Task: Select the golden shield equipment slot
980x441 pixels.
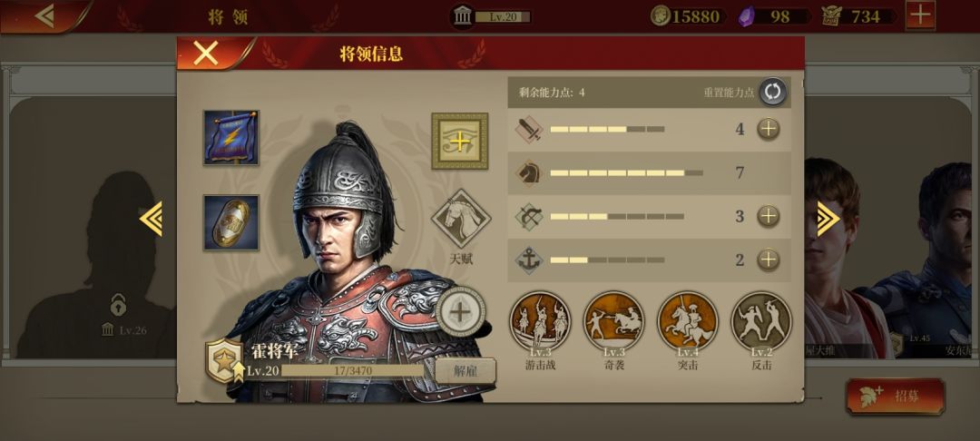Action: click(230, 222)
